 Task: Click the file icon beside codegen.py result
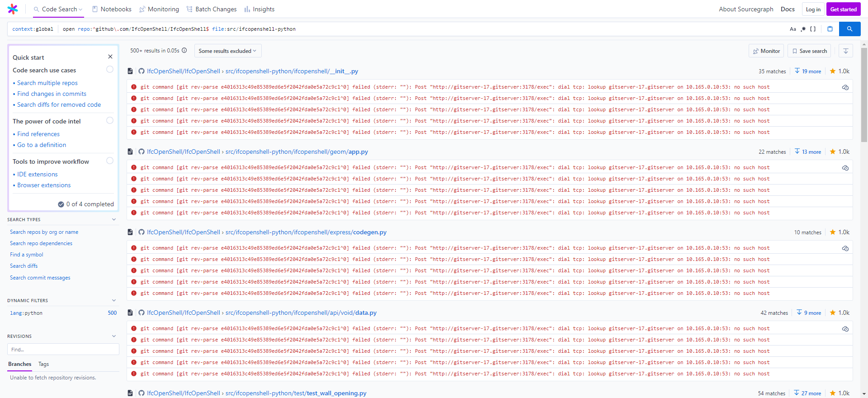point(130,232)
